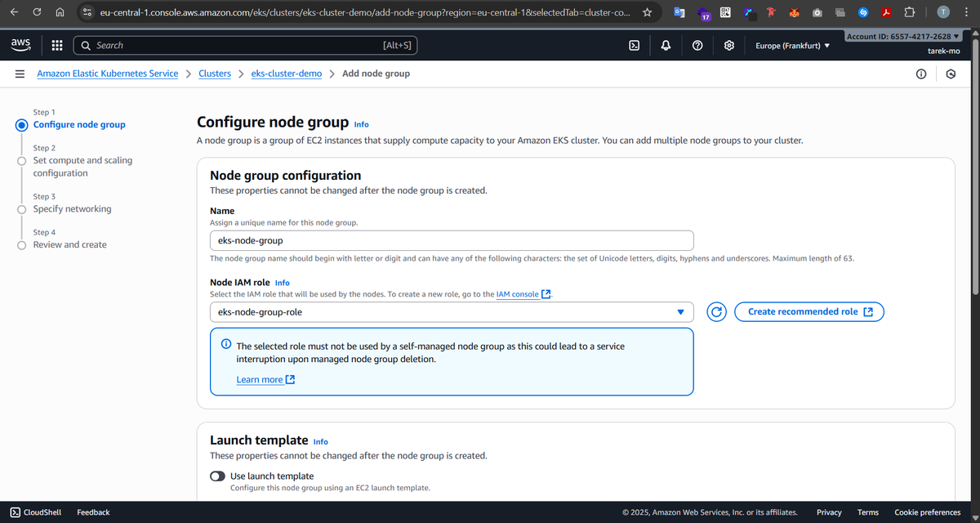View site information in the address bar
980x523 pixels.
[87, 12]
